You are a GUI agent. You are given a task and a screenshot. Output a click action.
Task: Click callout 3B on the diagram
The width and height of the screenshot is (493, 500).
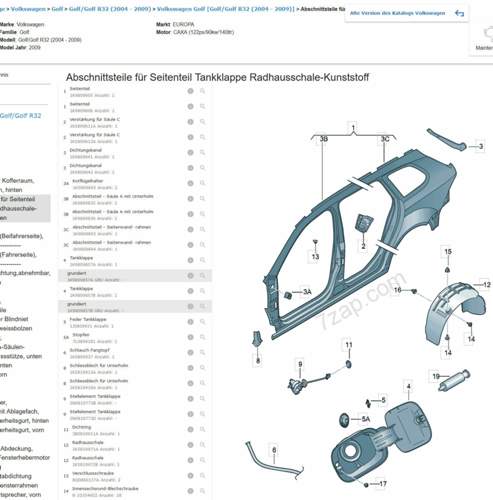324,139
